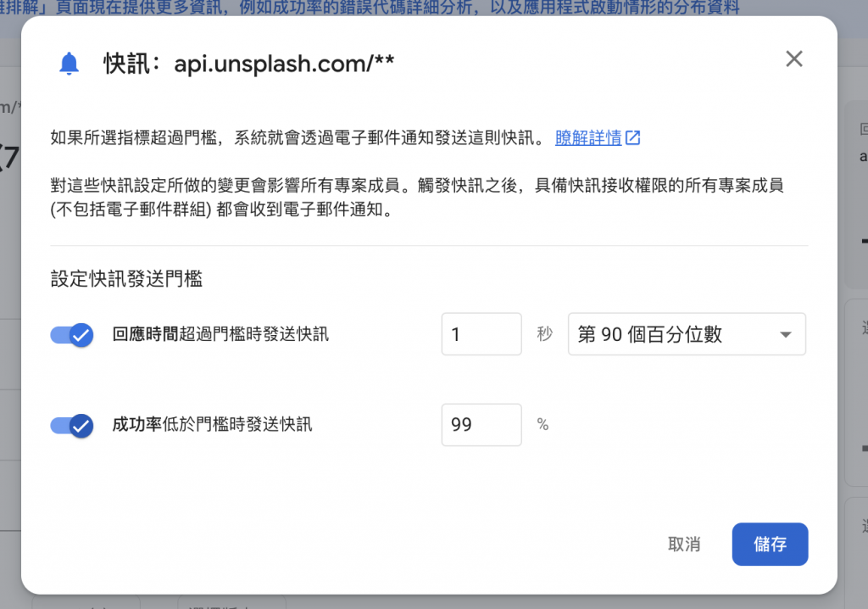Click the percentile dropdown arrow
The image size is (868, 609).
[785, 335]
